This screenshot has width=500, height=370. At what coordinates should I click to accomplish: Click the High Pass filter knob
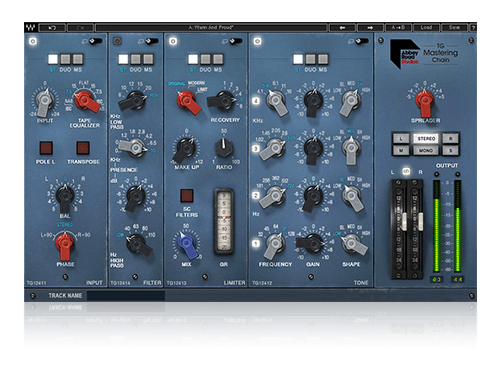coord(138,244)
